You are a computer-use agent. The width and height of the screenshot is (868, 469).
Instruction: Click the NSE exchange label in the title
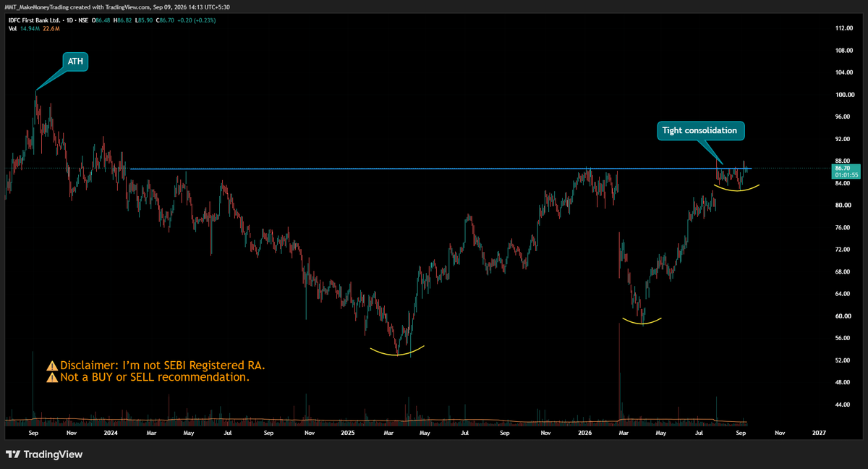pyautogui.click(x=83, y=20)
